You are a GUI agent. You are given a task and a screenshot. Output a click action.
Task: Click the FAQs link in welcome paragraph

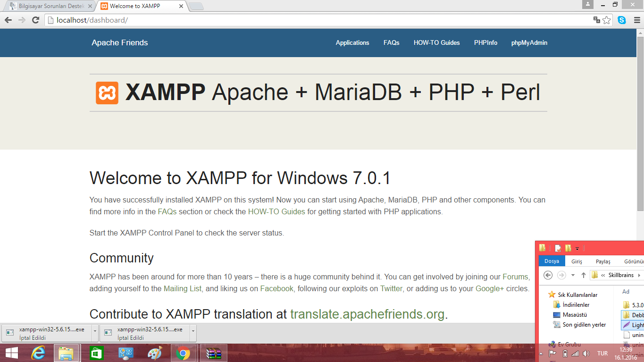(167, 211)
